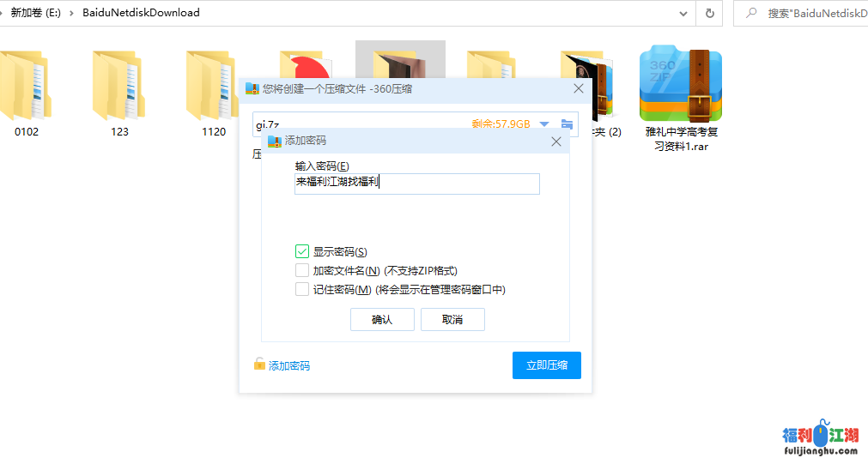
Task: Click the blue 立即压缩 button
Action: point(546,365)
